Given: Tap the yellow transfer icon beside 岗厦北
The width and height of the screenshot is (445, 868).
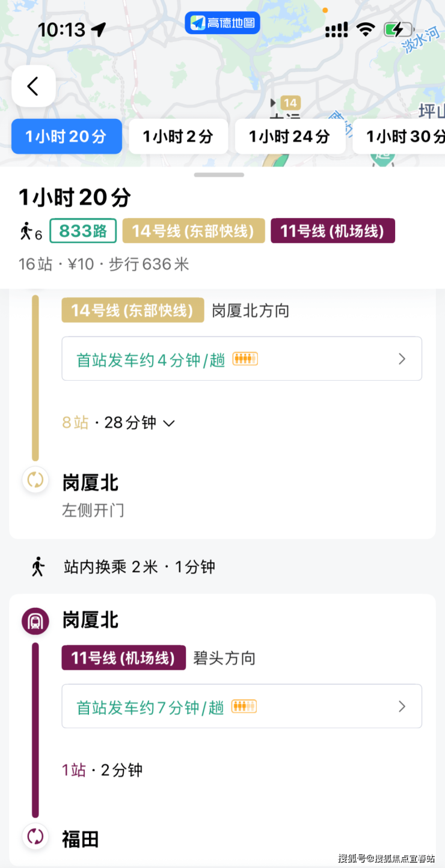Looking at the screenshot, I should (35, 481).
